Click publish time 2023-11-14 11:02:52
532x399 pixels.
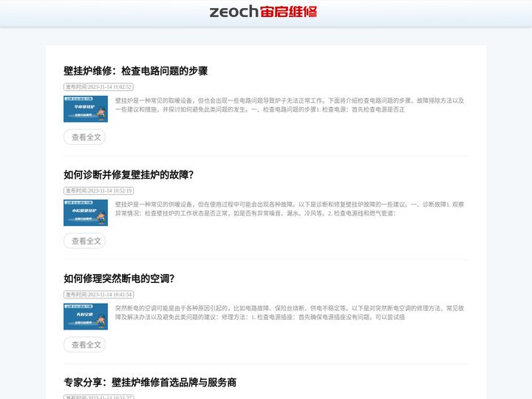click(x=98, y=87)
